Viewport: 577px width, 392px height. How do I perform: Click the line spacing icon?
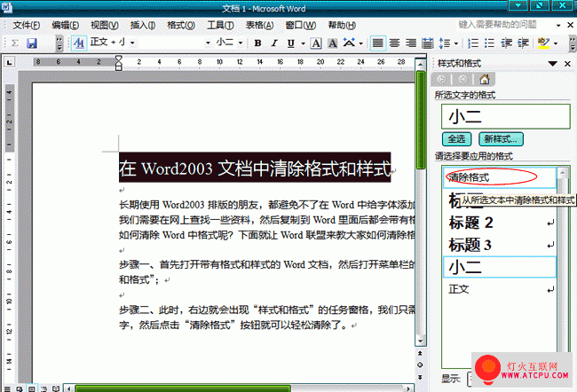[x=445, y=43]
